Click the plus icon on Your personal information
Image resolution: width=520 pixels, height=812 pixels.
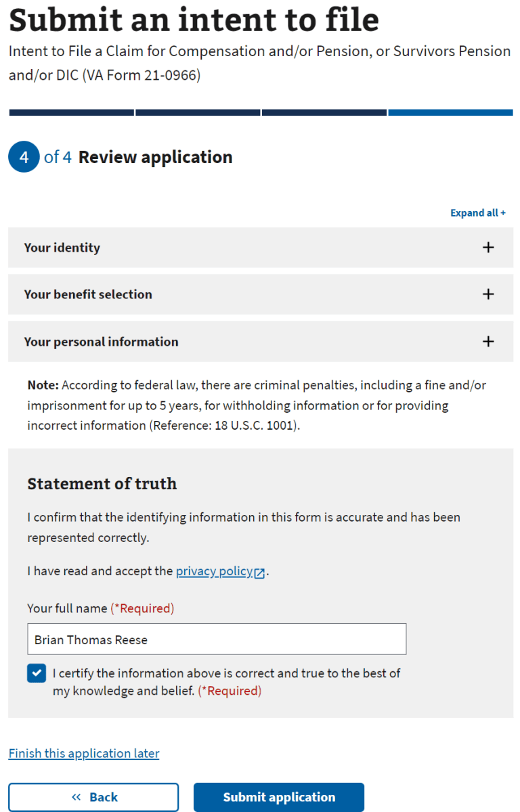488,342
